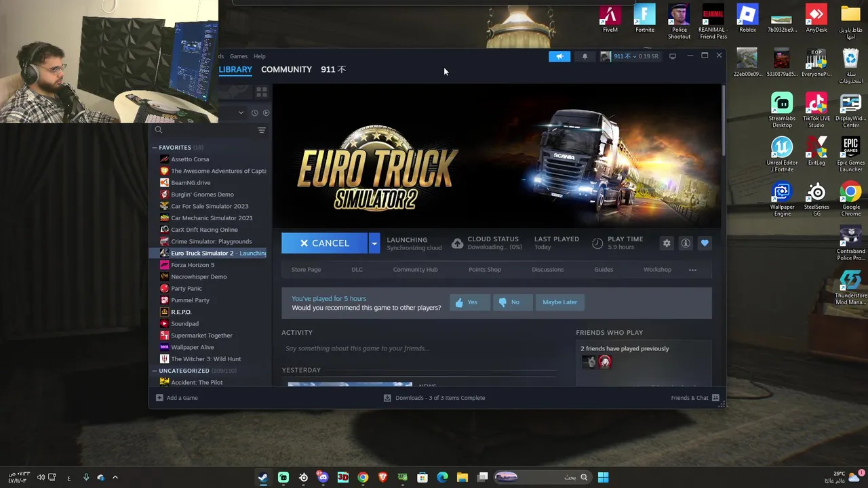
Task: Open Workshop link
Action: click(657, 270)
